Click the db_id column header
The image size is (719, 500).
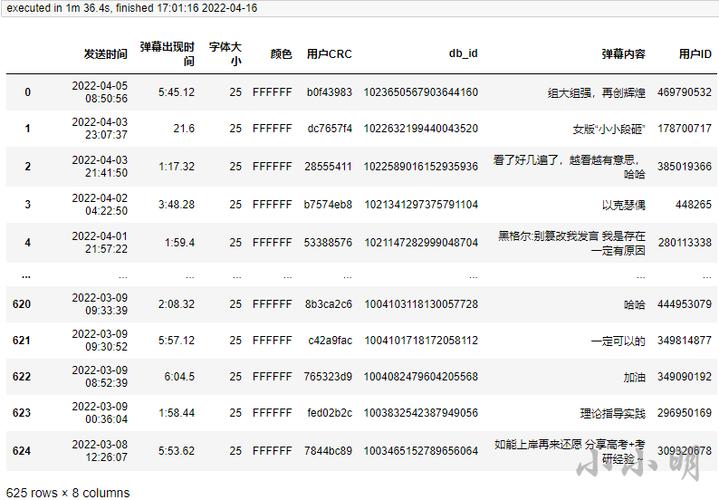[463, 53]
